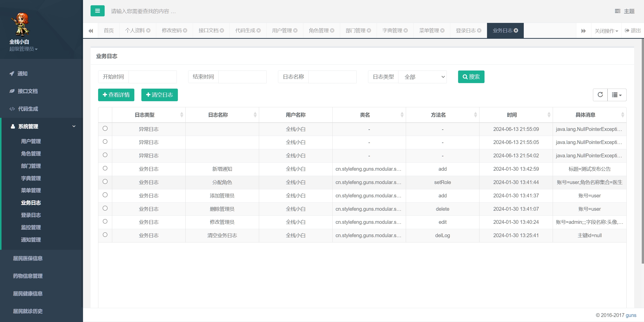Screen dimensions: 644x322
Task: Focus the 开始时间 input field
Action: [x=153, y=77]
